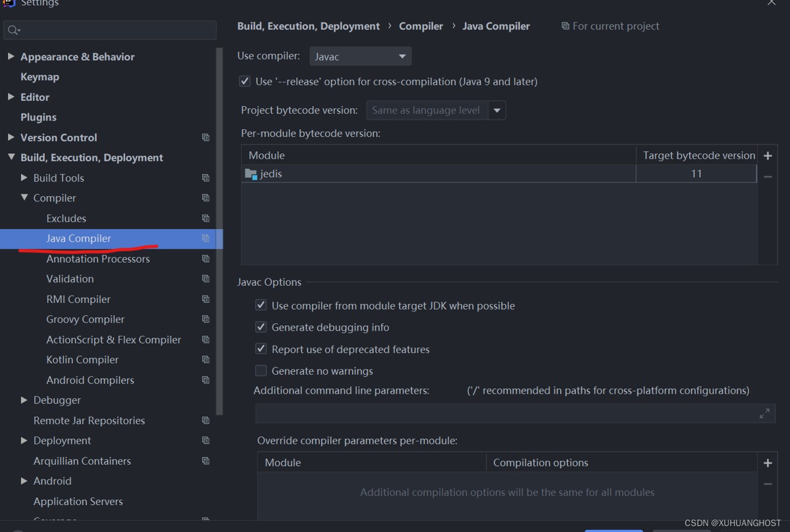The image size is (790, 532).
Task: Click the project-level icon next to Version Control
Action: [205, 138]
